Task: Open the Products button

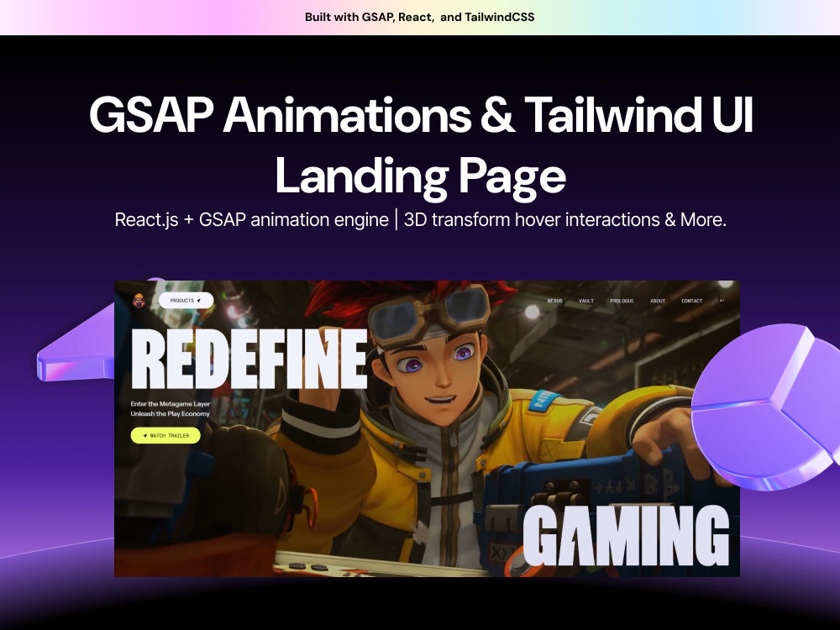Action: coord(186,301)
